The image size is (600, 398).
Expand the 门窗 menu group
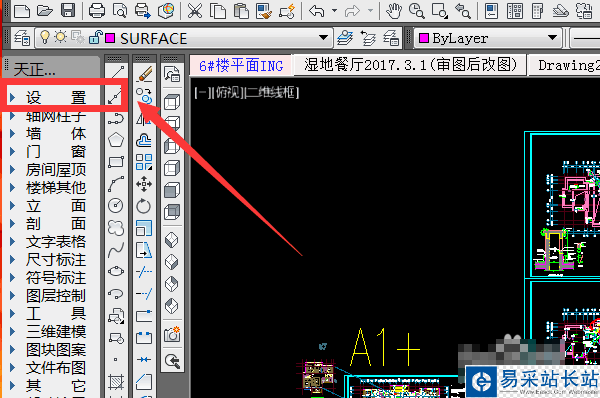55,152
